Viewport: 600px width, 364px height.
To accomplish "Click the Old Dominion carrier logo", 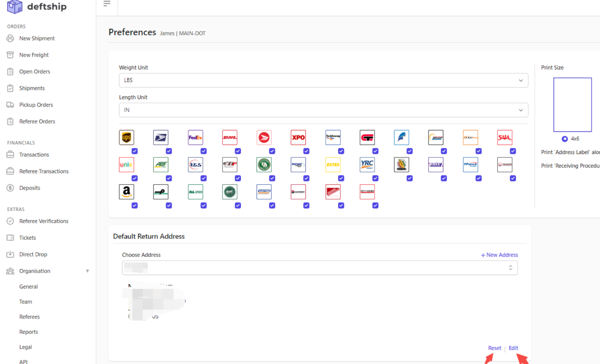I will tap(264, 165).
